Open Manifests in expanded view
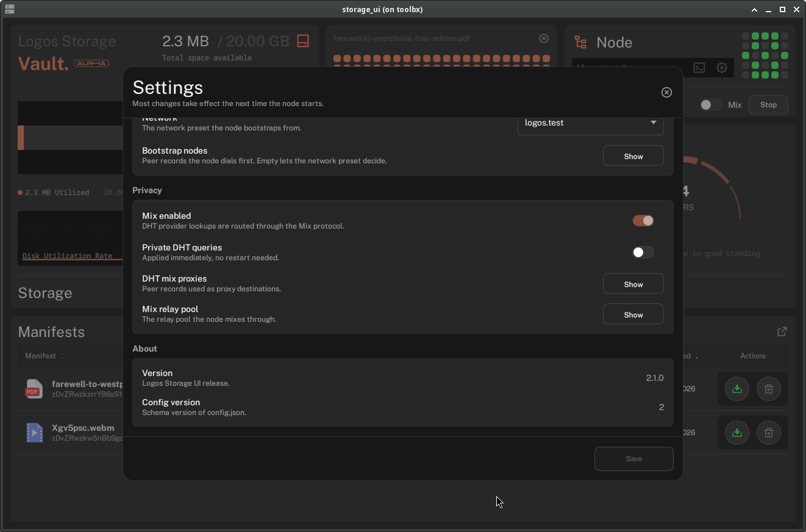 tap(782, 332)
